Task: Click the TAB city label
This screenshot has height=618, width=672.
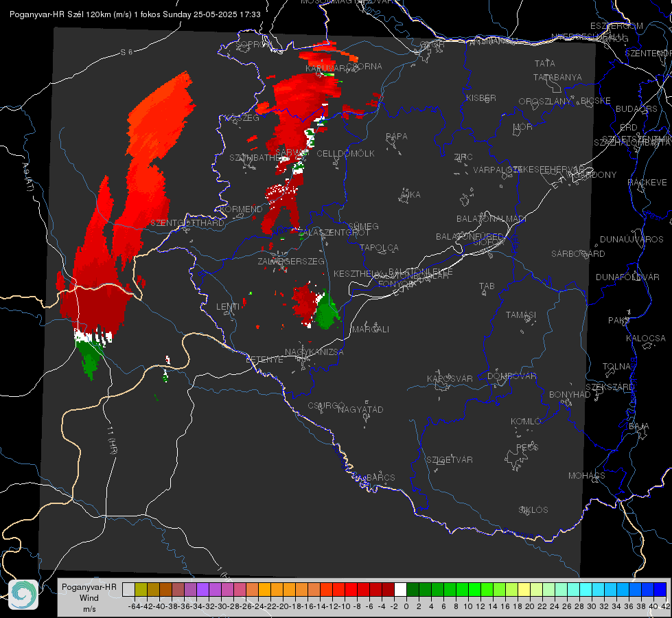Action: click(487, 286)
